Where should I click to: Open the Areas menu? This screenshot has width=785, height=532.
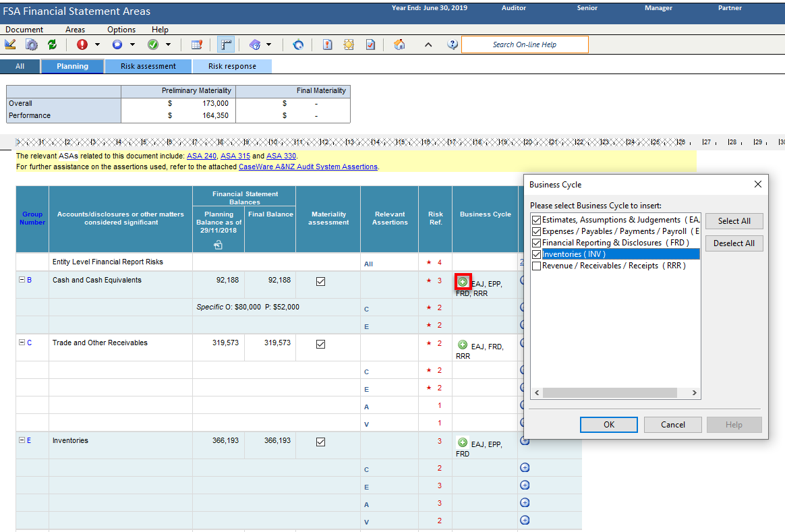click(x=75, y=30)
